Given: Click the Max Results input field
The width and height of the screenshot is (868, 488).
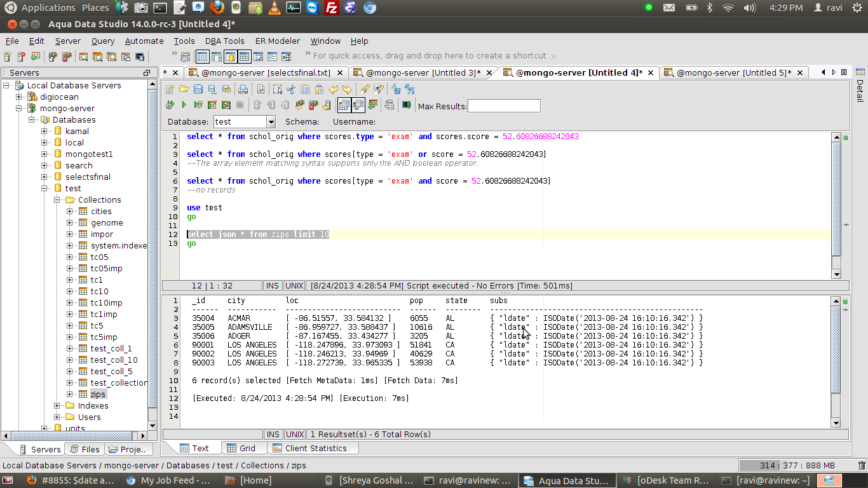Looking at the screenshot, I should [x=504, y=106].
